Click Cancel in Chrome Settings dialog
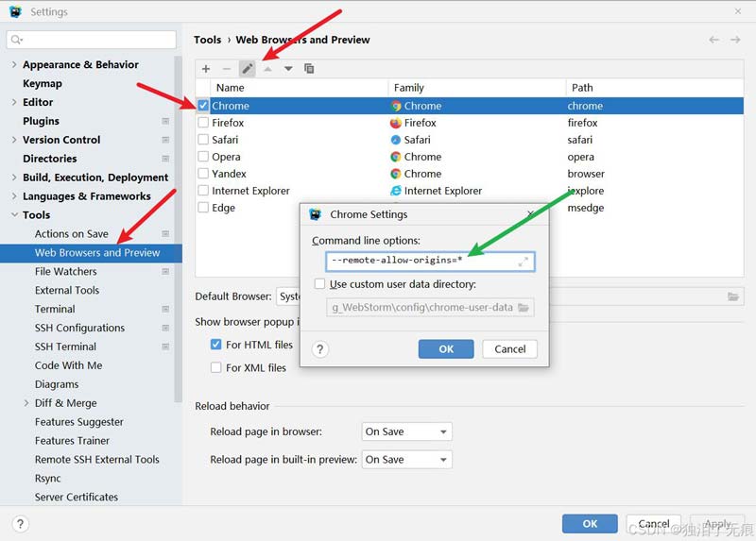The image size is (756, 541). (510, 349)
